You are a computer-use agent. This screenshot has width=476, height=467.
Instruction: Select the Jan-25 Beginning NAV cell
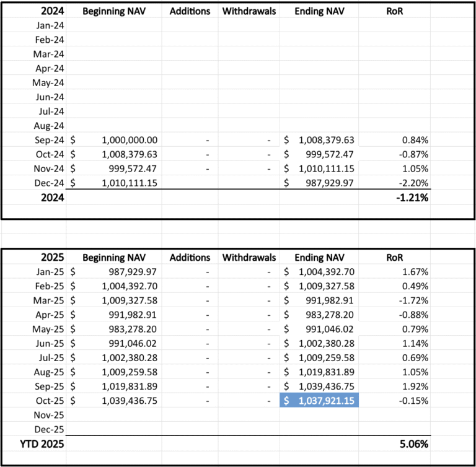113,272
